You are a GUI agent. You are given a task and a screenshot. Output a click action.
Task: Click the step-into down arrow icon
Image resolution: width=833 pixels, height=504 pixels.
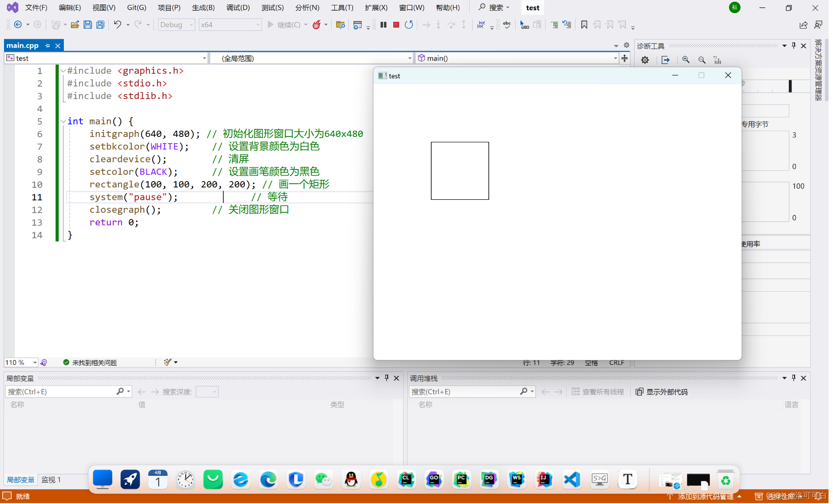(439, 25)
